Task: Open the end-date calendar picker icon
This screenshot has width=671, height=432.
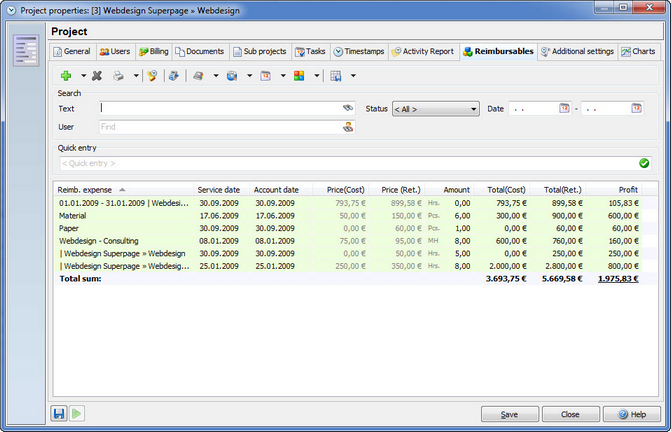Action: (636, 108)
